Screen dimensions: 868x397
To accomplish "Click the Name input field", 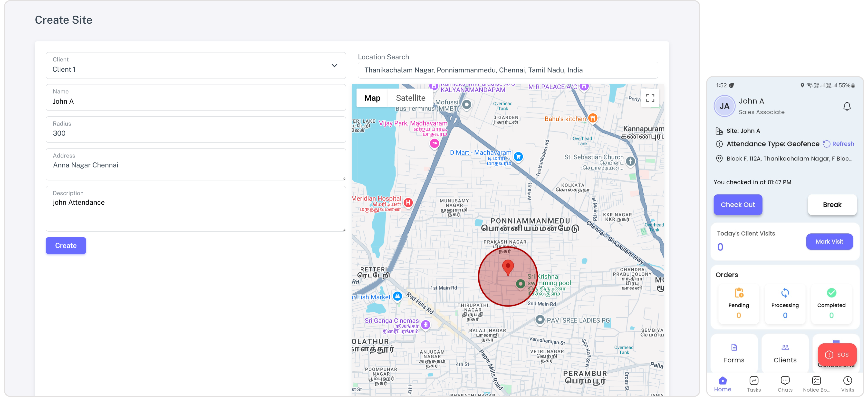I will click(196, 97).
